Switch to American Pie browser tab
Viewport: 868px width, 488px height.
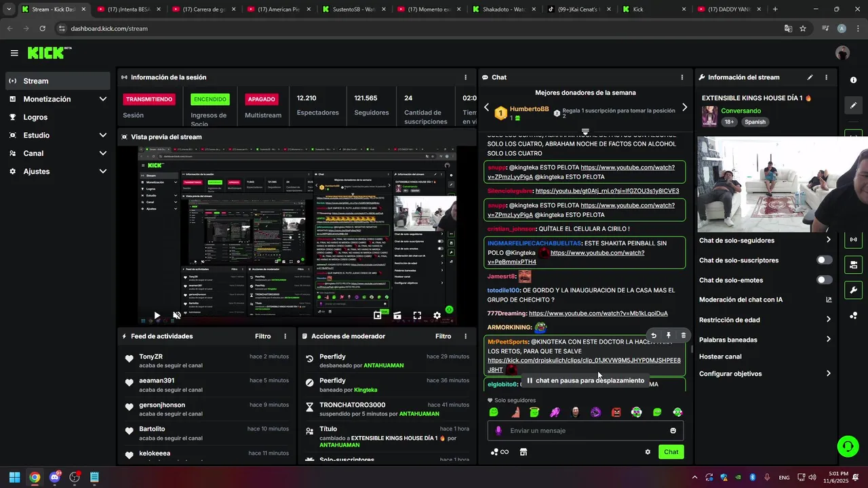point(278,9)
